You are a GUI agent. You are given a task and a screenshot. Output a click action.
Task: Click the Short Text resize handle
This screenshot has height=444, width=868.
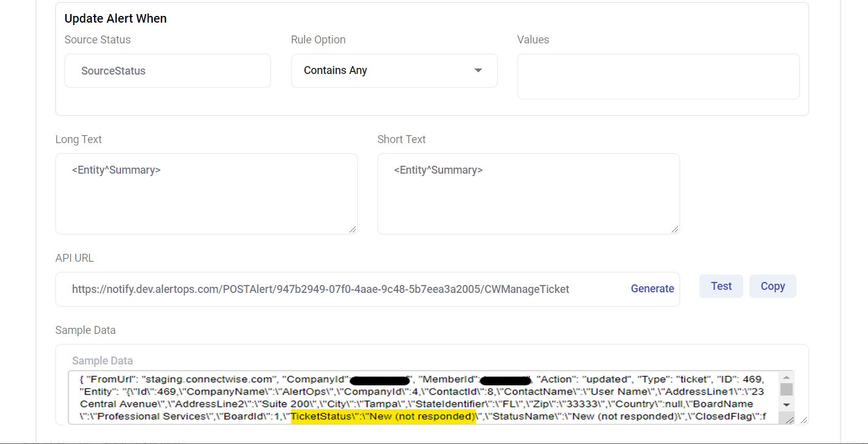point(674,229)
